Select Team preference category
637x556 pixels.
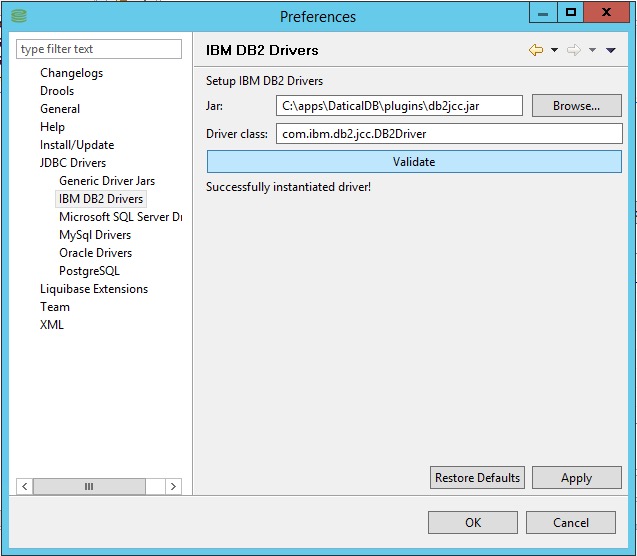tap(55, 307)
